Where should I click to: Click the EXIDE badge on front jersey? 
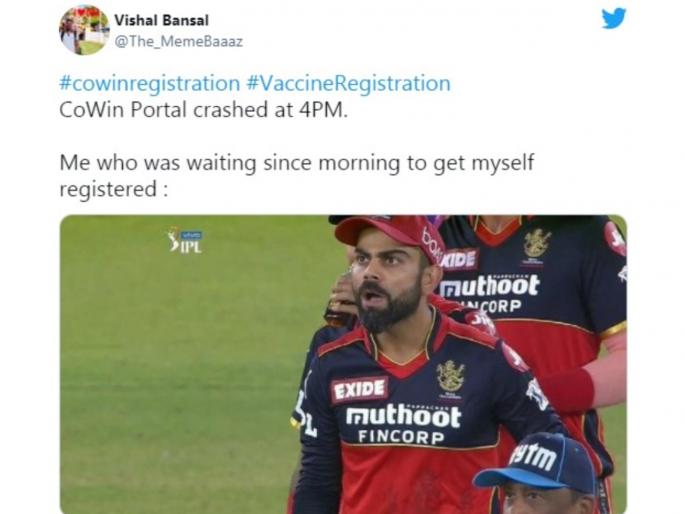[359, 389]
